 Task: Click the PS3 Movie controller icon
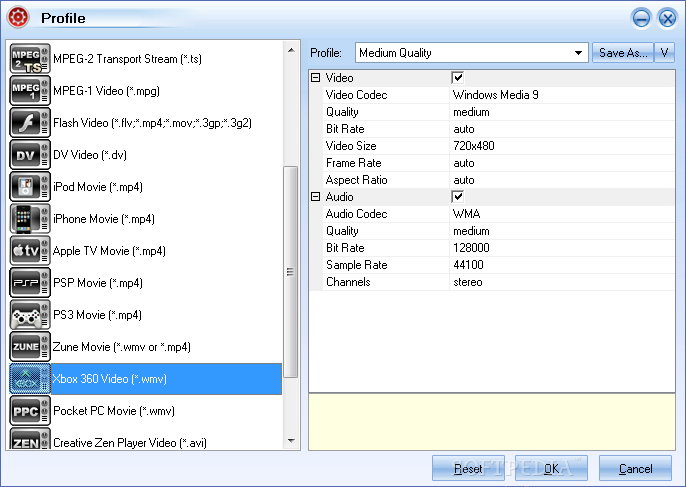30,314
